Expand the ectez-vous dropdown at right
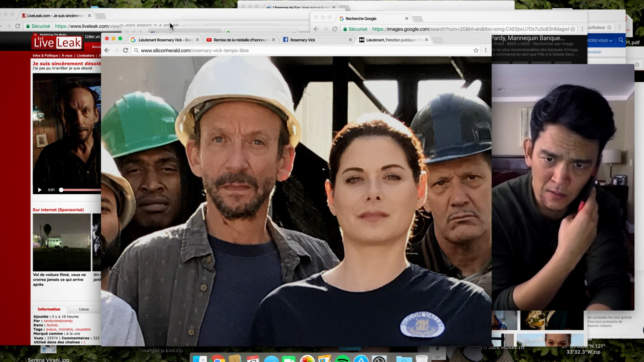This screenshot has width=644, height=362. [600, 40]
